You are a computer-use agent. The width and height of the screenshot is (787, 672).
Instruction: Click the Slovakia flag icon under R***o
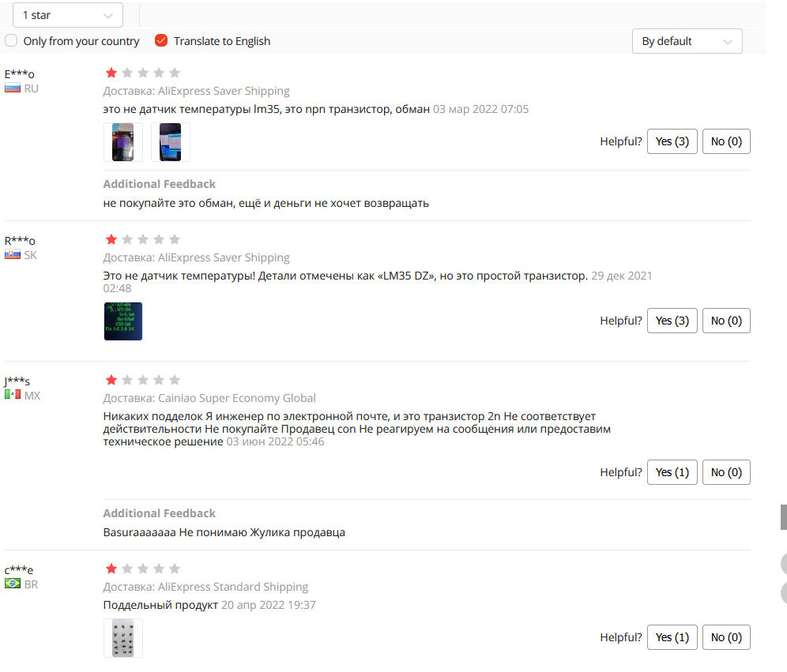(13, 255)
